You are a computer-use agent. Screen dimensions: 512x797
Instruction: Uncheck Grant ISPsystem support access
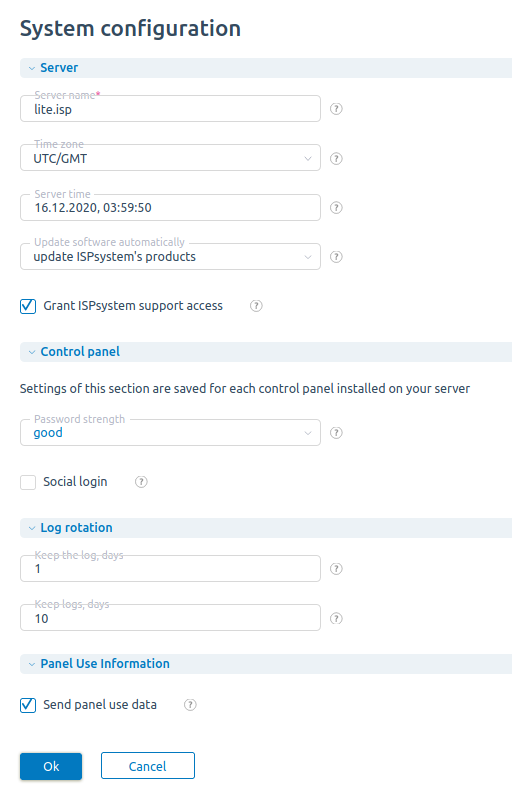(28, 306)
